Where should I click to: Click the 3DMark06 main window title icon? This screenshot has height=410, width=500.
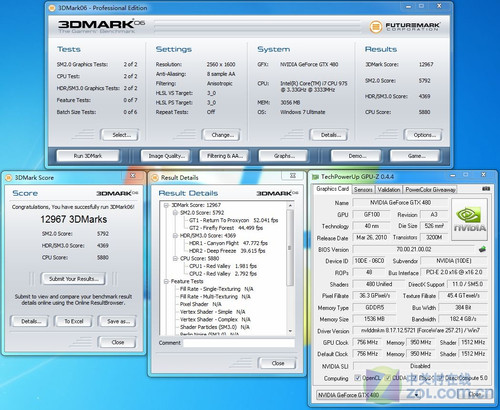tap(52, 8)
